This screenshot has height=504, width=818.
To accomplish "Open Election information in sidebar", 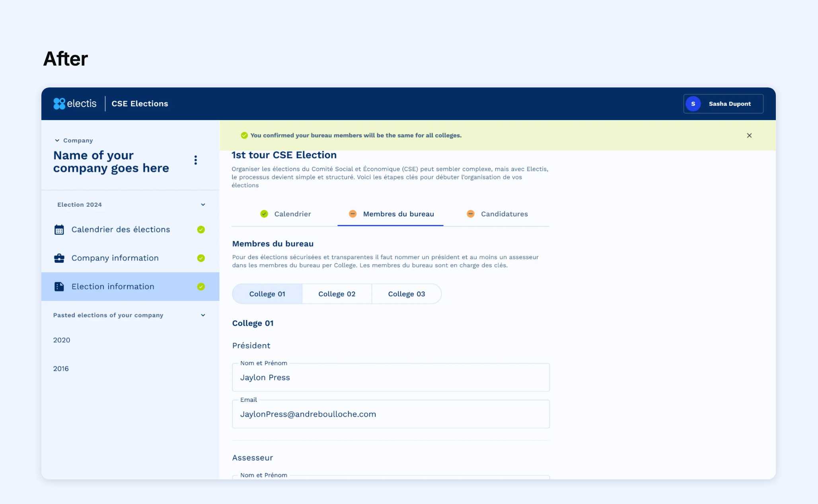I will tap(130, 287).
